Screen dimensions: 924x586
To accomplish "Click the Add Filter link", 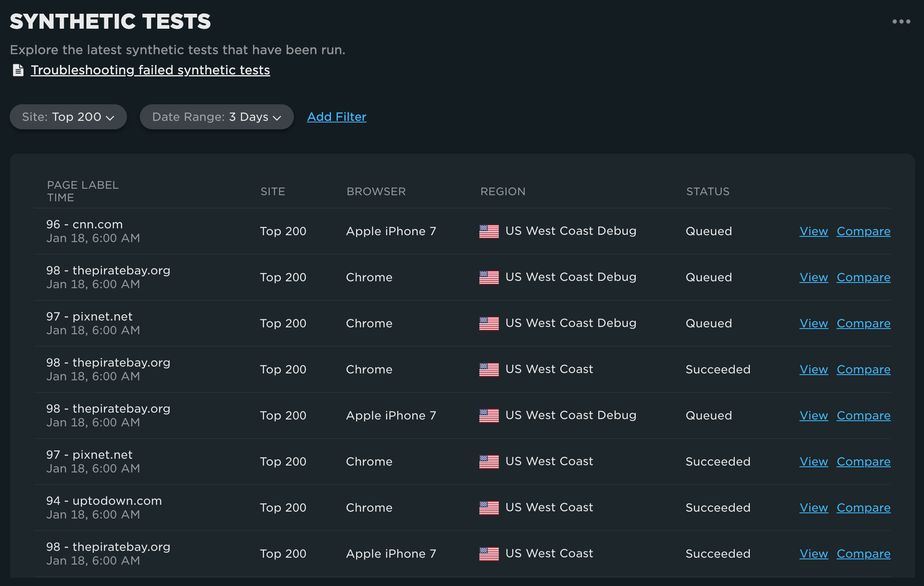I will click(337, 117).
